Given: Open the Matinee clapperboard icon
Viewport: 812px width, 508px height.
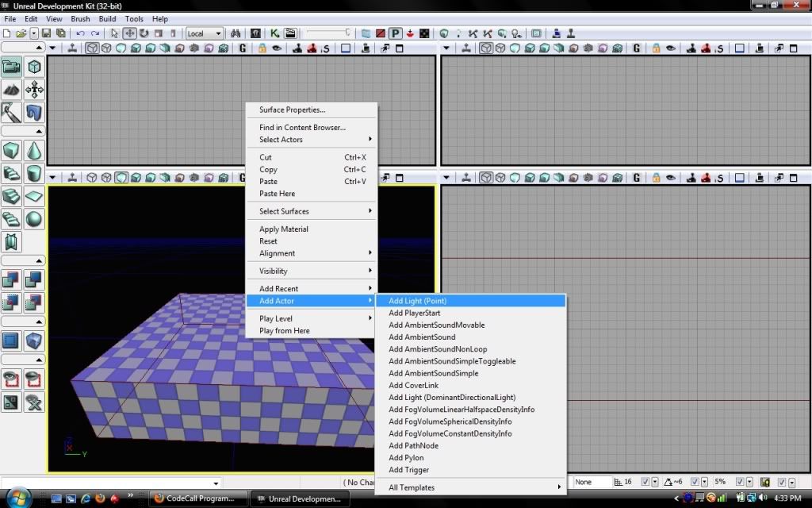Looking at the screenshot, I should pos(290,33).
